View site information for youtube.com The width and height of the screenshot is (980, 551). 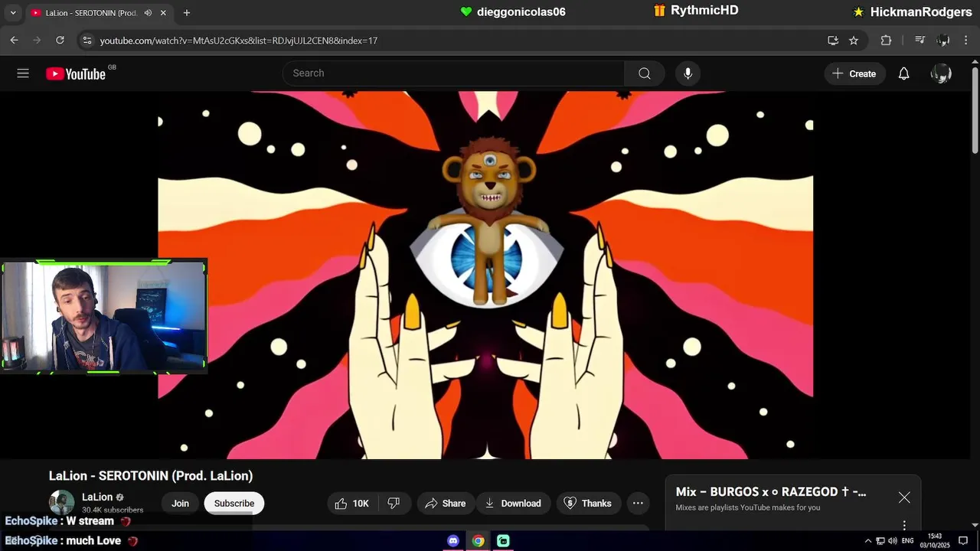pyautogui.click(x=87, y=40)
